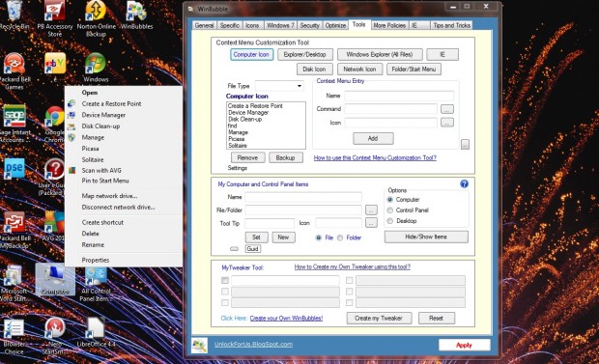Click the Explorer/Desktop button
The width and height of the screenshot is (599, 364).
pyautogui.click(x=305, y=55)
